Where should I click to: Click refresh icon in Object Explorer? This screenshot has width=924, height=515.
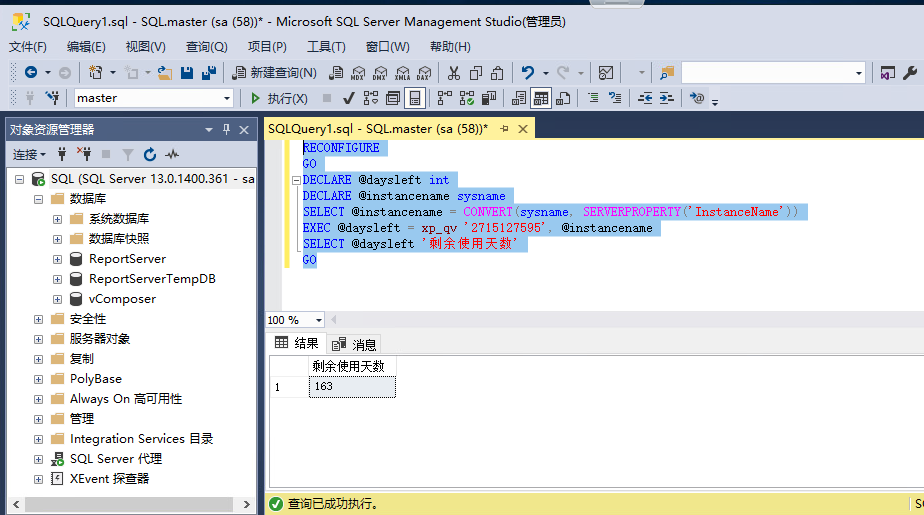pyautogui.click(x=150, y=154)
